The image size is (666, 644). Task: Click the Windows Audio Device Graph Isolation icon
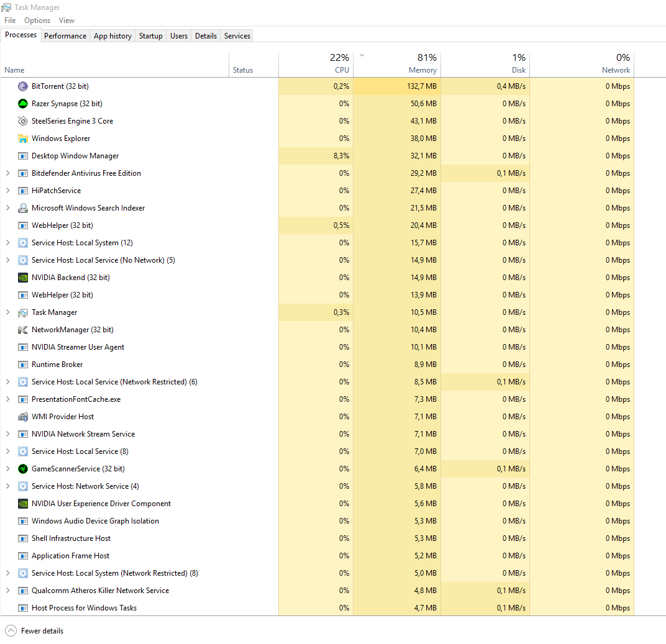[23, 522]
